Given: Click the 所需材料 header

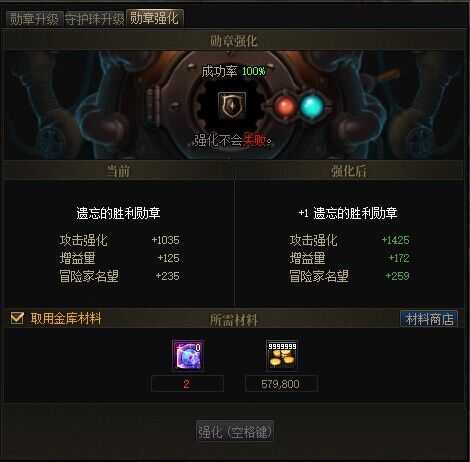Looking at the screenshot, I should tap(234, 320).
